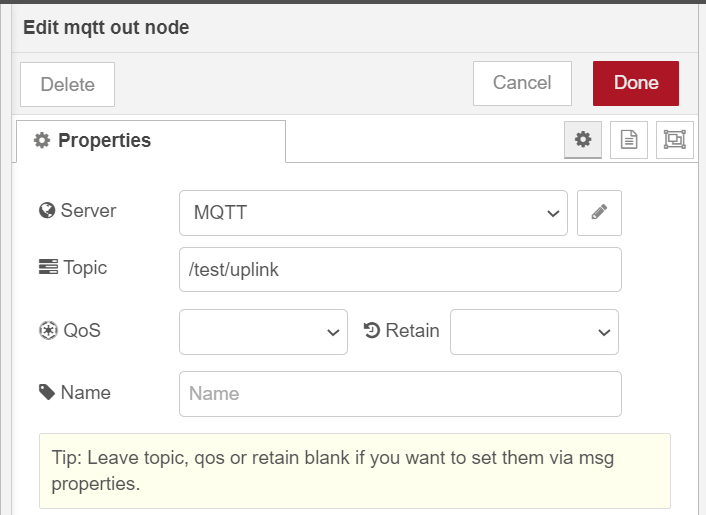Delete the mqtt out node
Viewport: 706px width, 515px height.
tap(67, 84)
